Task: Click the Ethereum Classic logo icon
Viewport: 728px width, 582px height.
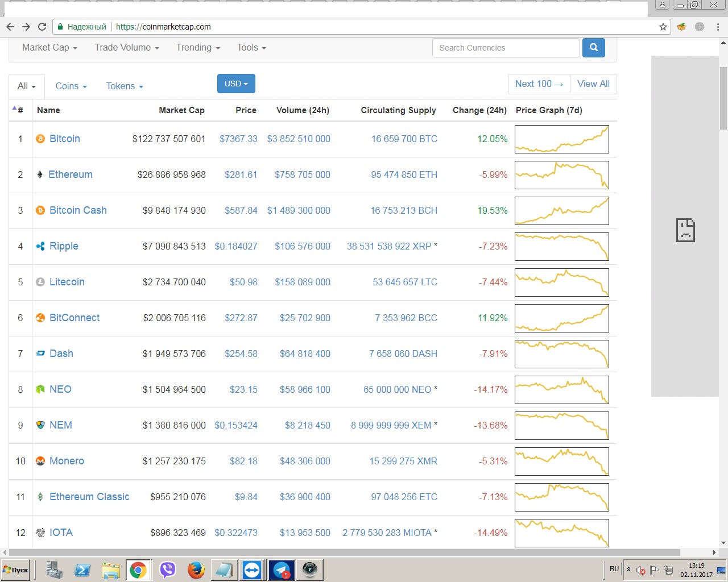Action: click(40, 497)
